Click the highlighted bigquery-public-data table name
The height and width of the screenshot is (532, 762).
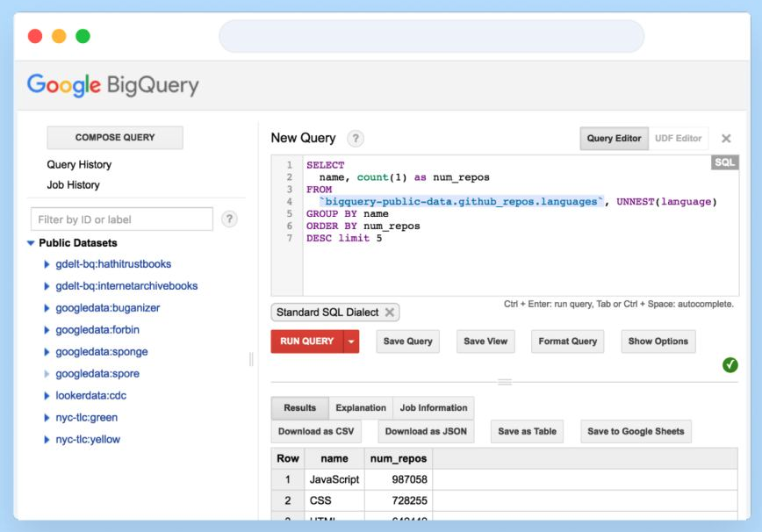[461, 202]
